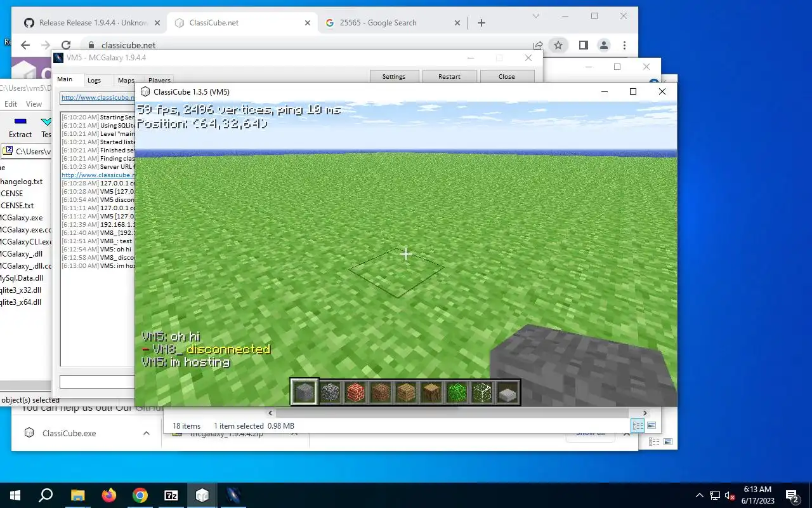Open the Edit menu in 7-Zip

click(11, 104)
